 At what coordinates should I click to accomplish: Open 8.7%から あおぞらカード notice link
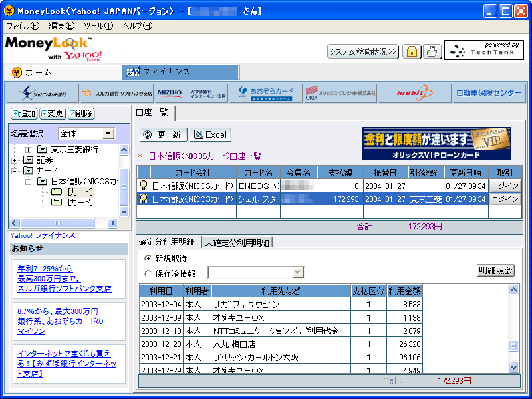point(61,321)
